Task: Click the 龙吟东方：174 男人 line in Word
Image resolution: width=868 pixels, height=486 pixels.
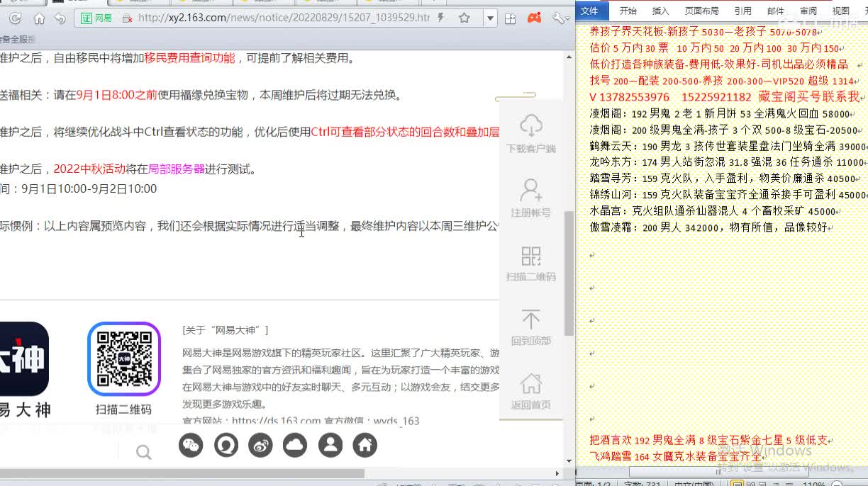Action: point(727,162)
